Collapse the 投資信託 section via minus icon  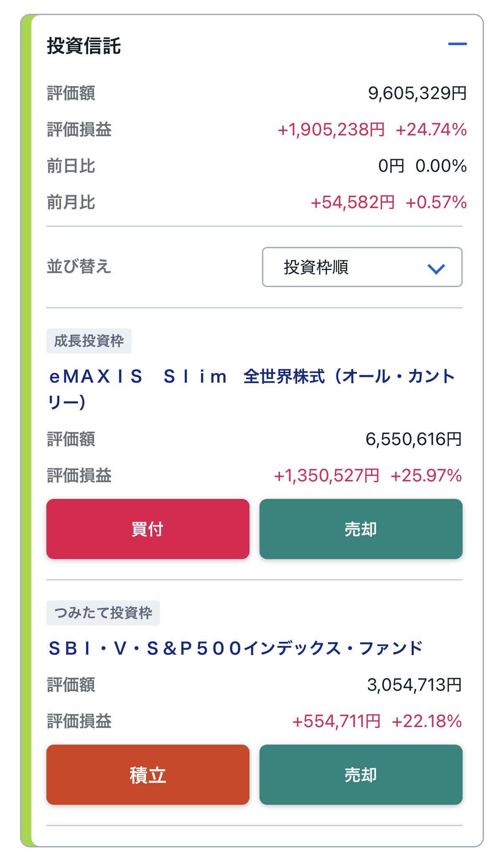(x=457, y=44)
